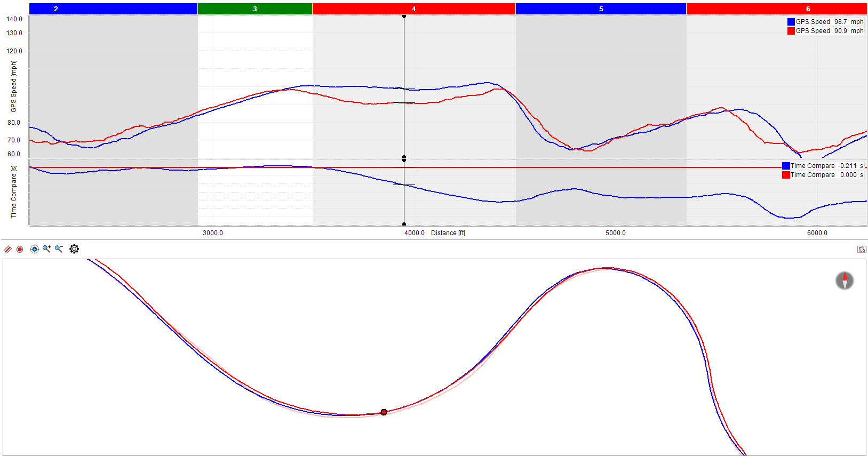Click the 130.0 speed axis value
The image size is (868, 457).
[14, 33]
